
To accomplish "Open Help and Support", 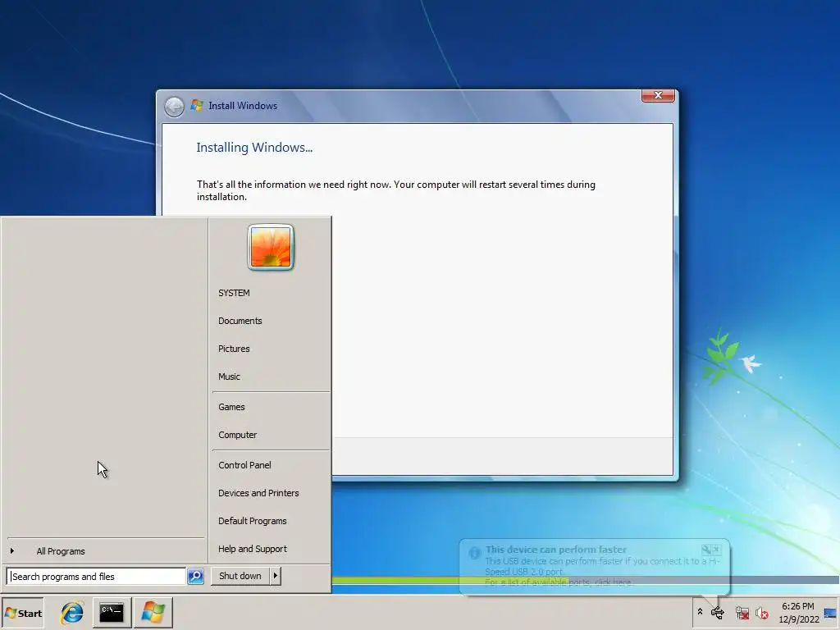I will click(x=253, y=549).
